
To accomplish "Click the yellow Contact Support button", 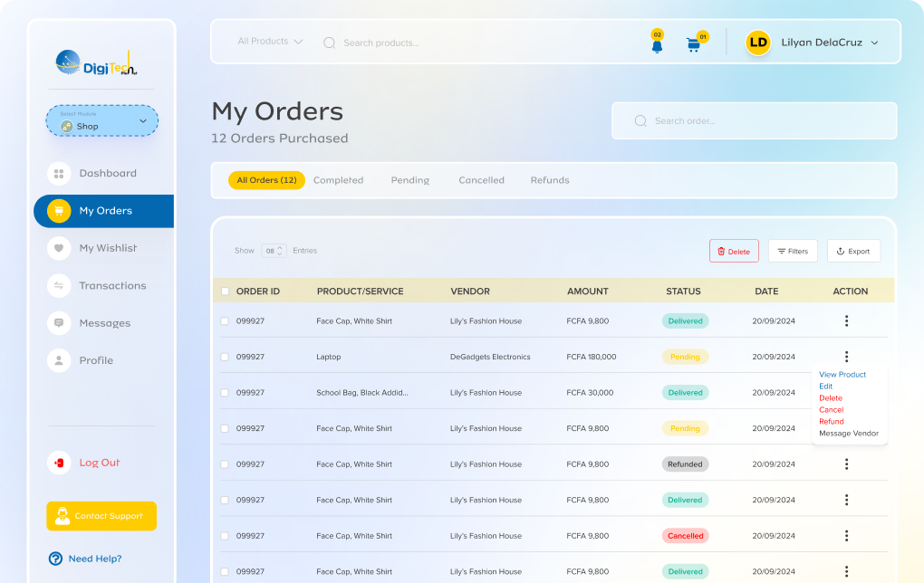I will tap(101, 516).
